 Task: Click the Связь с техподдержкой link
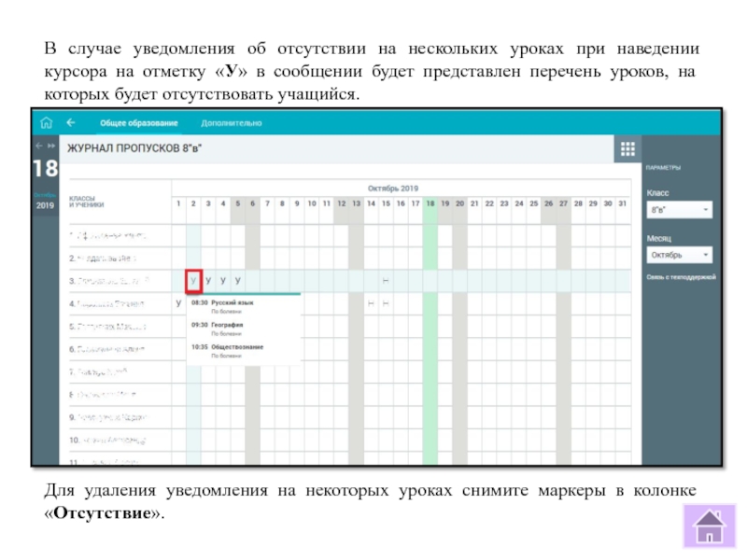[x=680, y=277]
